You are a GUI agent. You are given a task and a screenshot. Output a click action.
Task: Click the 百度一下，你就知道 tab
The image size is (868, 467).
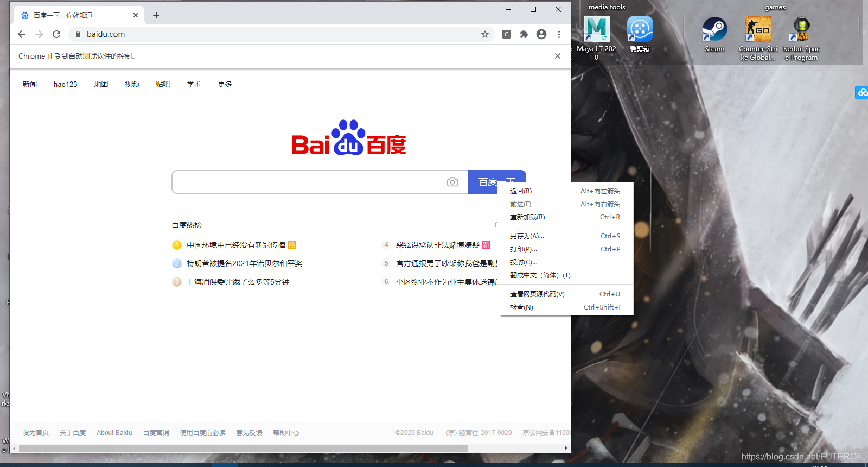[x=79, y=15]
